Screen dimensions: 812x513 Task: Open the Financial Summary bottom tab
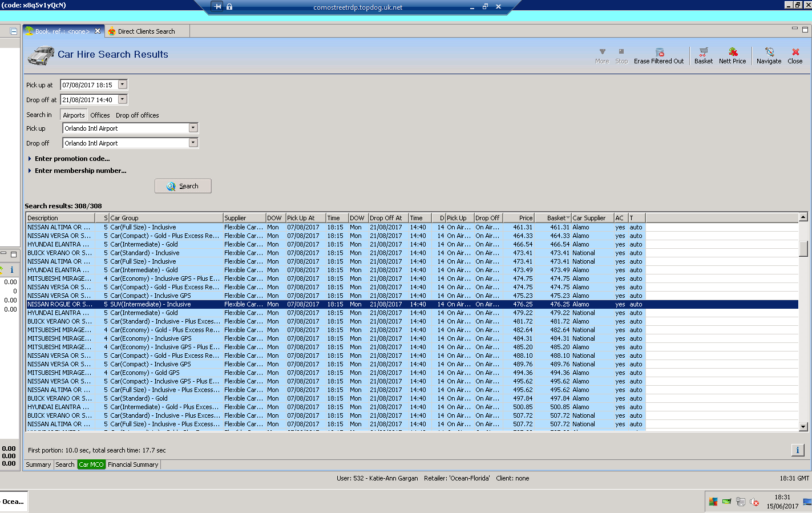pos(133,464)
